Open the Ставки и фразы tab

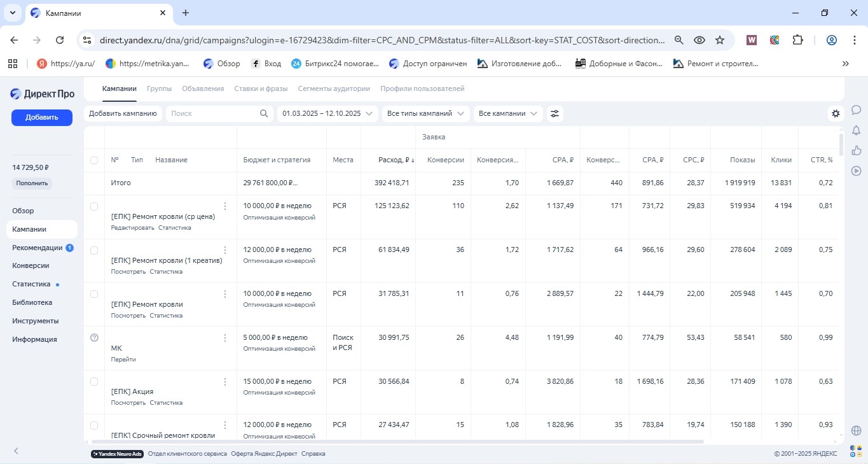[261, 88]
